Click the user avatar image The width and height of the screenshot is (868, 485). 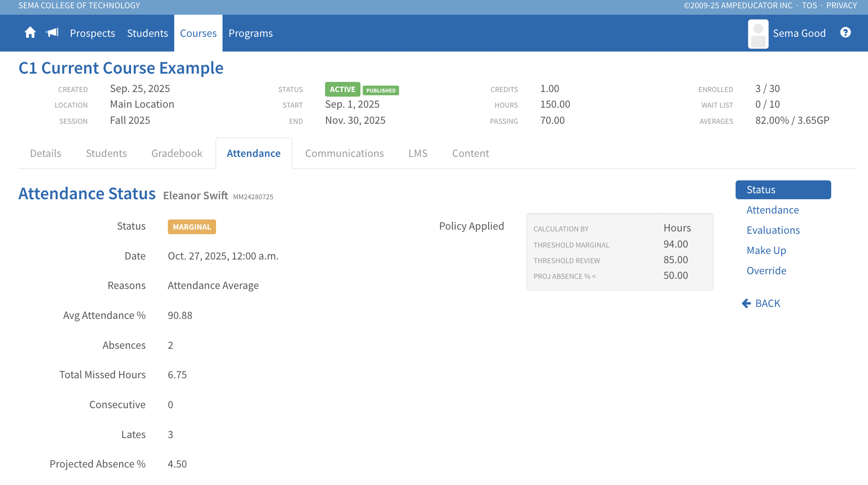coord(758,34)
